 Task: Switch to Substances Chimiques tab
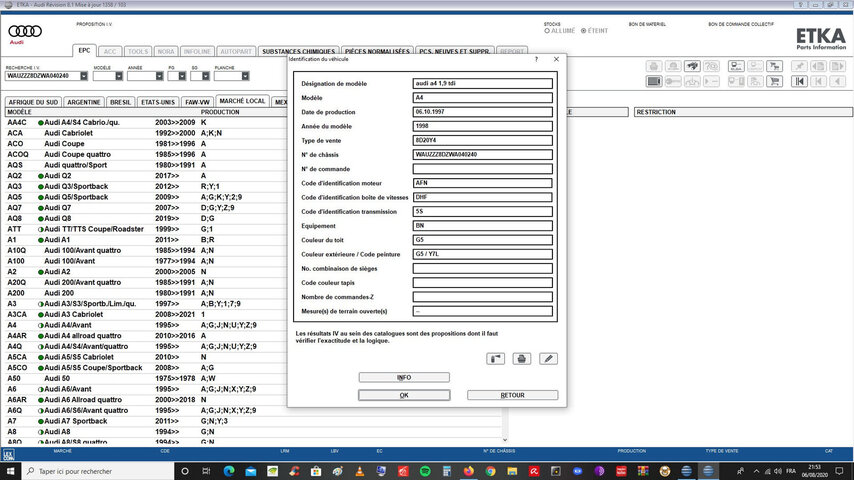point(298,51)
